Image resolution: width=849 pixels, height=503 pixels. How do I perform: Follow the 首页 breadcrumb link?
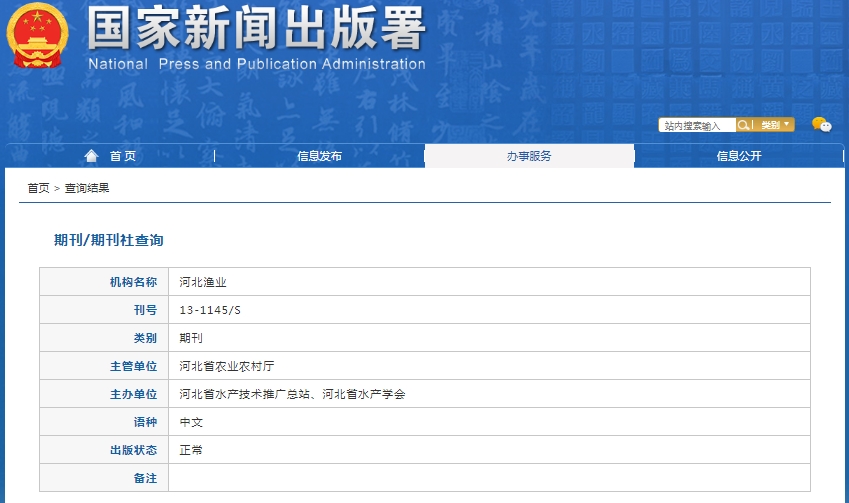(38, 188)
